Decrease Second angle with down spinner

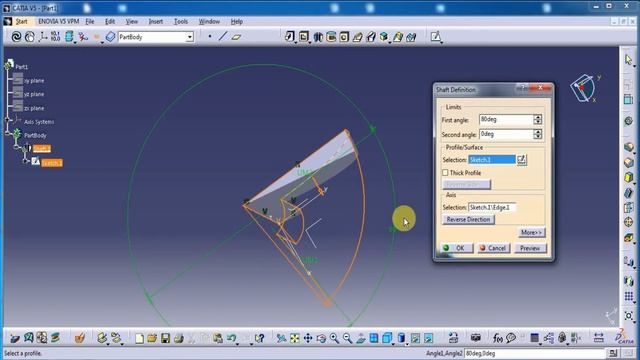(x=538, y=137)
